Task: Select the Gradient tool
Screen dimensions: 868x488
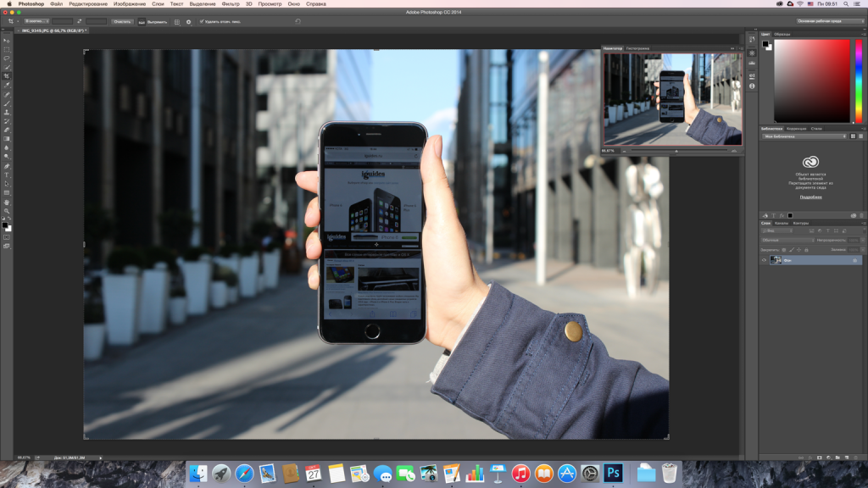Action: coord(7,139)
